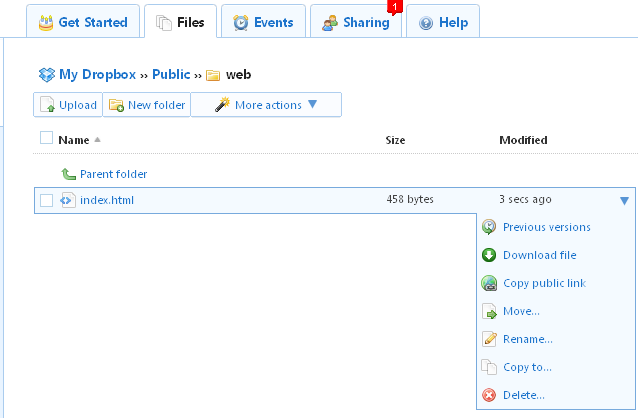
Task: Select Download file from the menu
Action: click(x=540, y=255)
